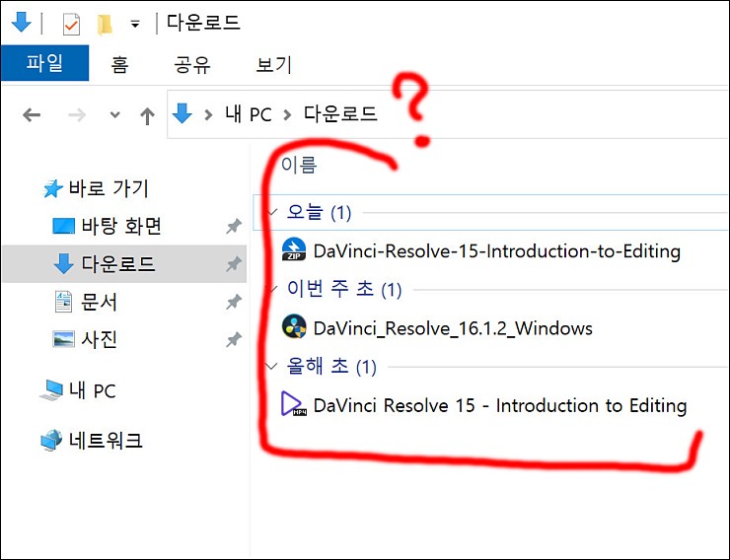Select 바로 가기 in the navigation pane
Image resolution: width=730 pixels, height=560 pixels.
click(x=109, y=188)
